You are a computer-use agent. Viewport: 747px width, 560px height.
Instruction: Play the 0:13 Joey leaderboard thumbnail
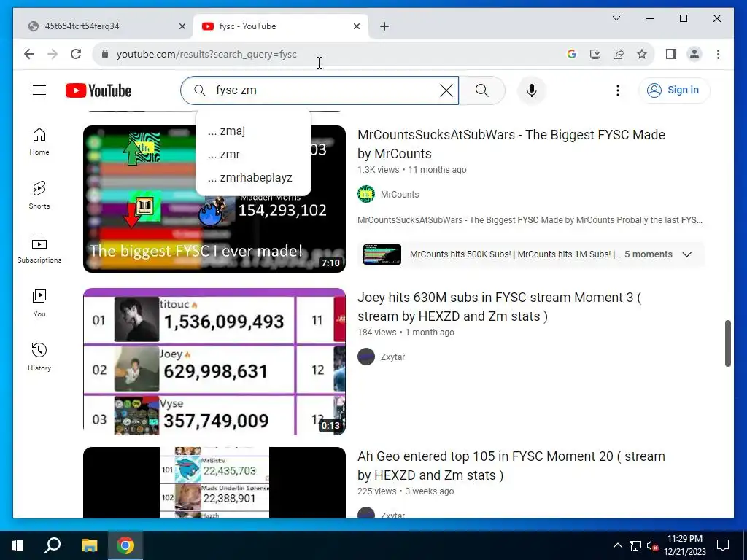(214, 362)
